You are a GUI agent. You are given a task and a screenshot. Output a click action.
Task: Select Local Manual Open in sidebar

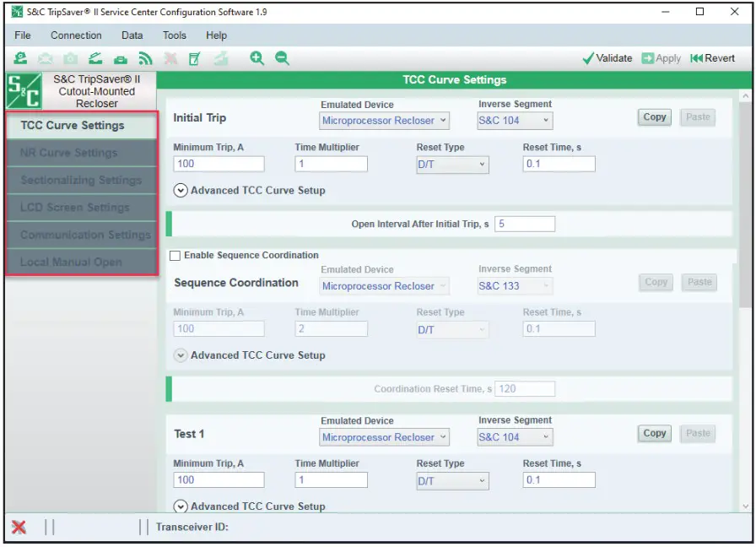click(82, 263)
